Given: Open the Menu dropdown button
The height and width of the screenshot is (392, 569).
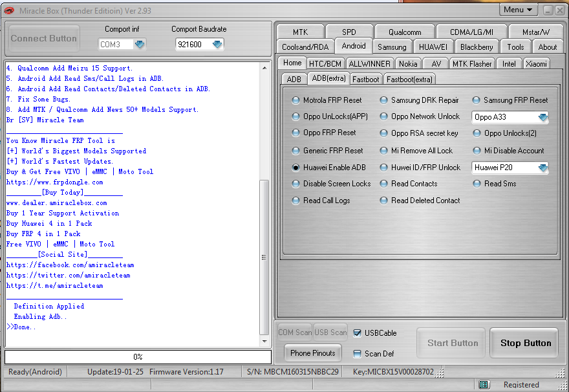Looking at the screenshot, I should click(518, 10).
